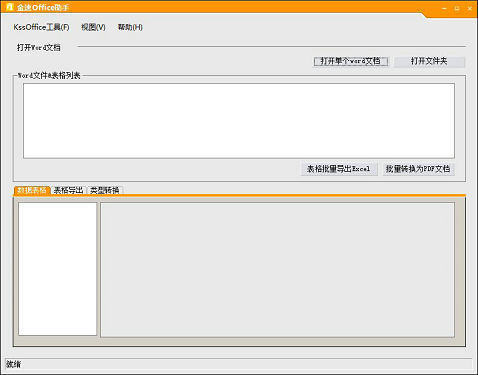The height and width of the screenshot is (375, 478).
Task: Click the 就绪 status bar text
Action: click(x=14, y=364)
